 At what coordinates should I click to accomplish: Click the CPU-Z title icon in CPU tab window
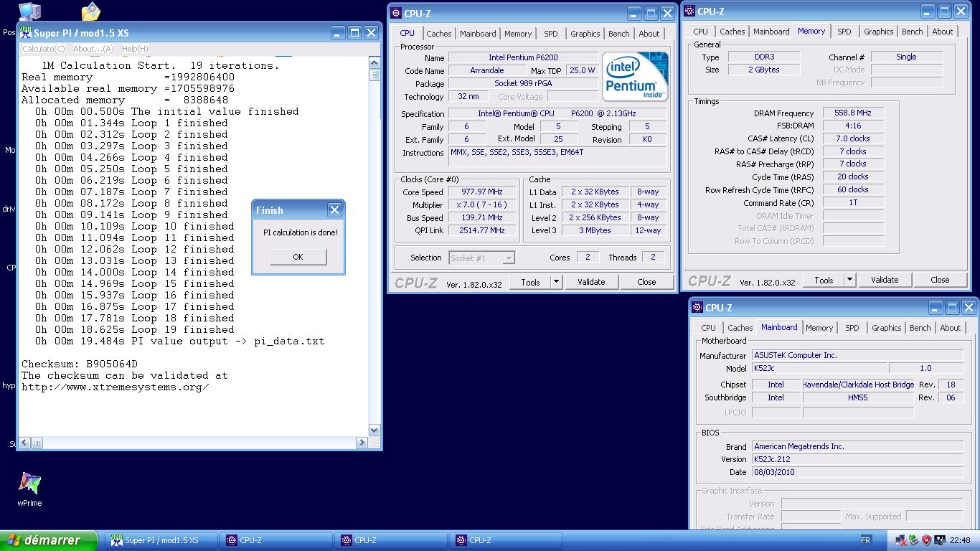tap(397, 13)
